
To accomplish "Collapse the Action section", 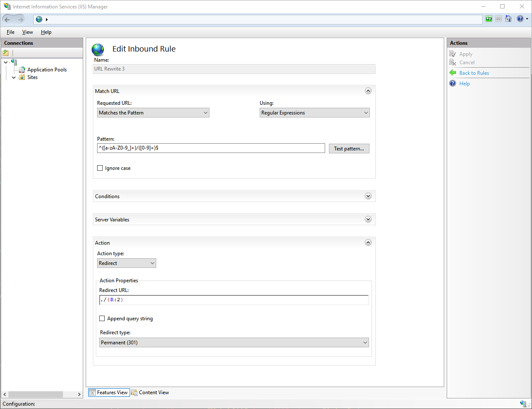I will [368, 243].
